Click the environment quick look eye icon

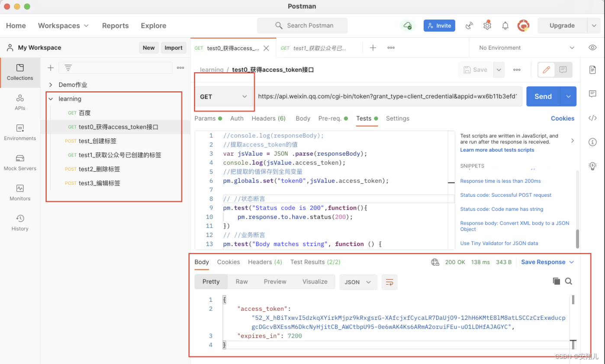592,48
